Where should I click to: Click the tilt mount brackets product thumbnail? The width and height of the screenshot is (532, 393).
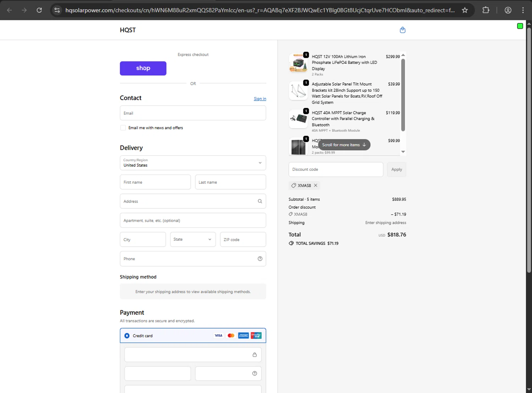(x=298, y=91)
